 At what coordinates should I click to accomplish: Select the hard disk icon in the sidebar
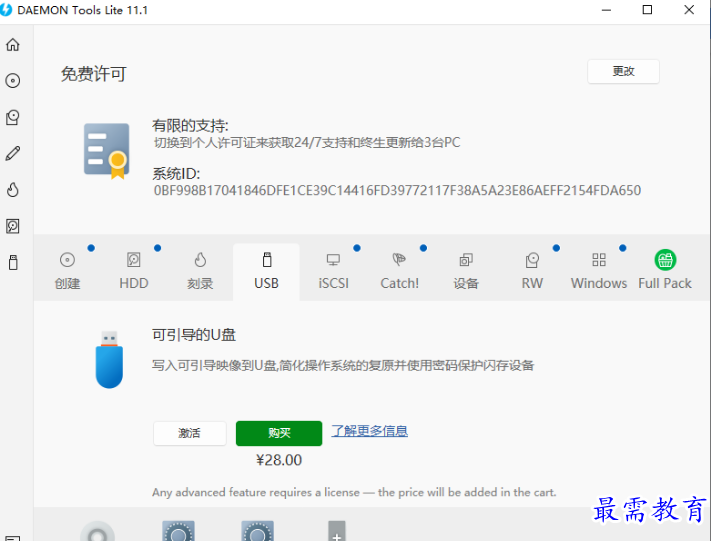[x=13, y=226]
